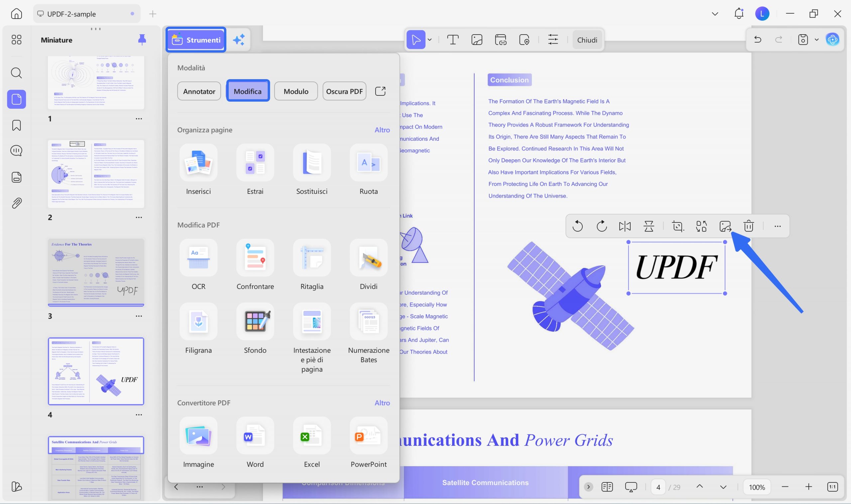
Task: Open the Ritaglia crop pages tool
Action: [312, 264]
